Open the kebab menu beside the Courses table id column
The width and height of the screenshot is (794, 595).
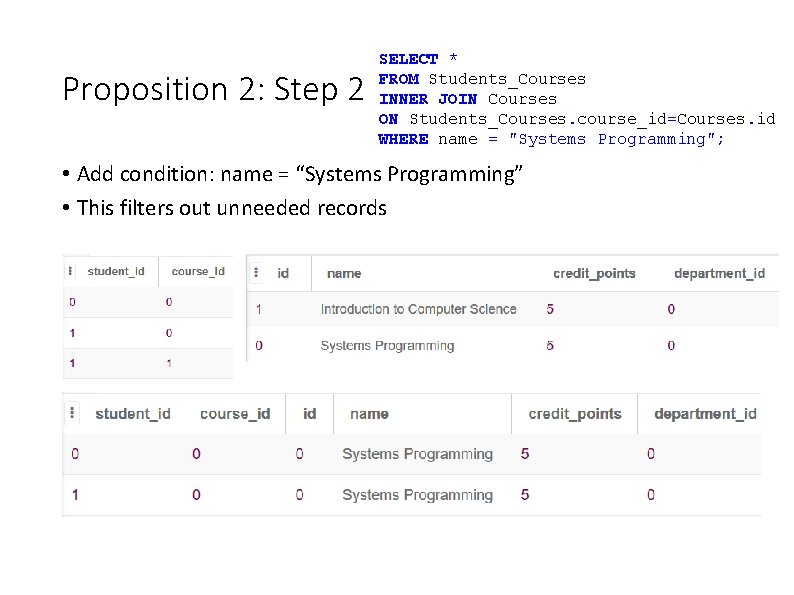[x=256, y=273]
